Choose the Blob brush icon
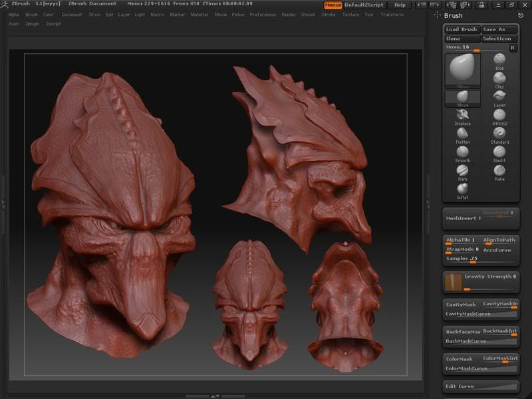 (499, 60)
